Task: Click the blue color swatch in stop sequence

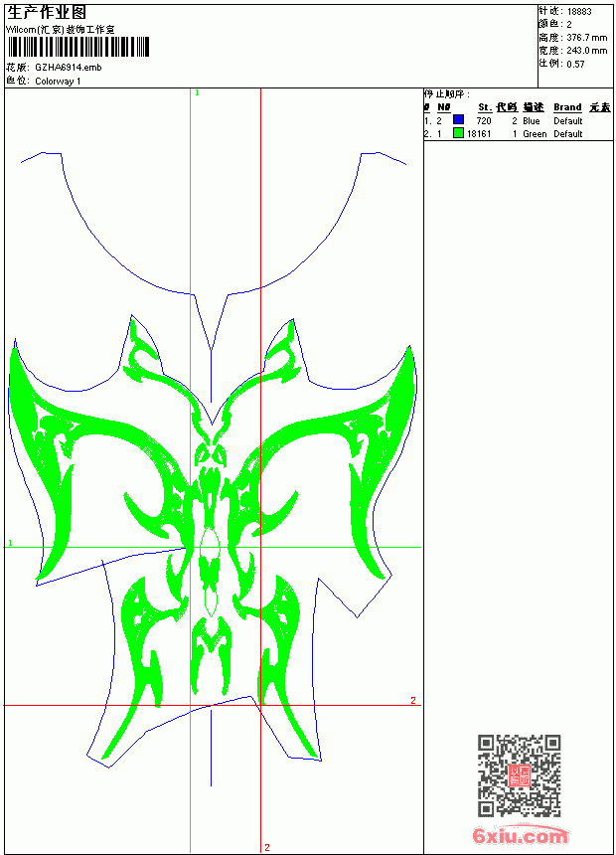Action: [x=458, y=119]
